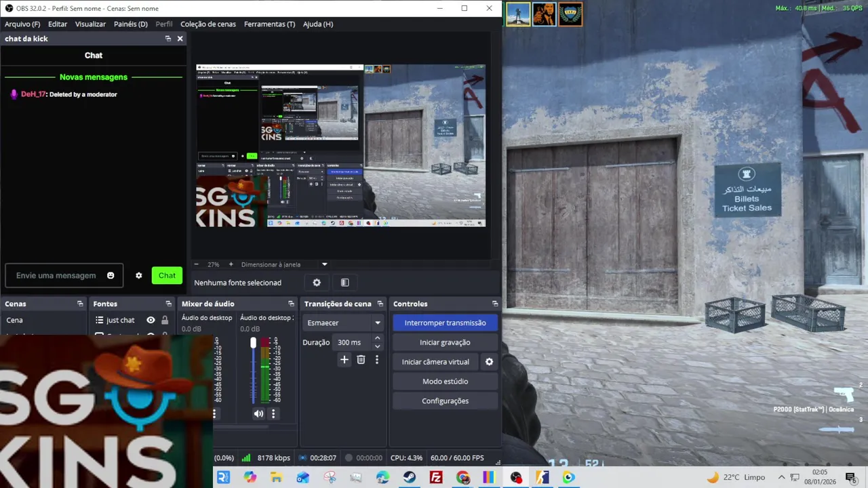This screenshot has height=488, width=868.
Task: Click 'DeH_17' username in chat
Action: [33, 94]
